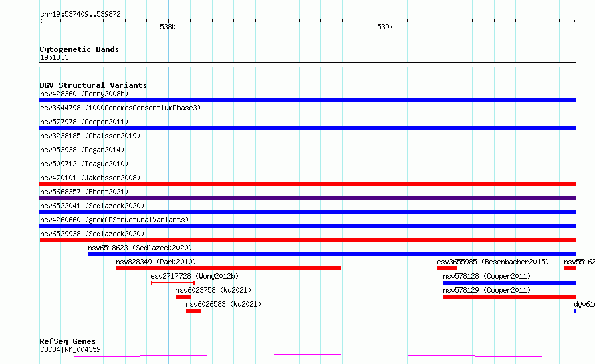Click the CDC34|NM_004359 gene label

point(70,349)
